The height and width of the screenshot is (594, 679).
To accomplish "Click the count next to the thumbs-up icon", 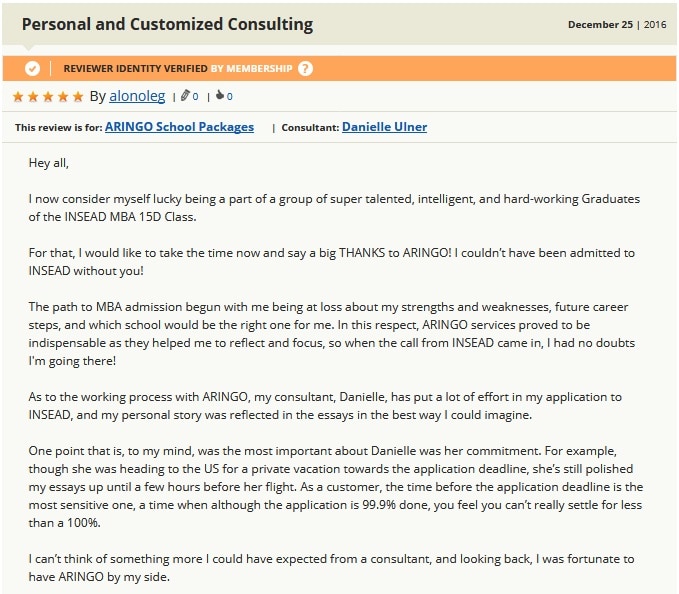I will tap(230, 97).
